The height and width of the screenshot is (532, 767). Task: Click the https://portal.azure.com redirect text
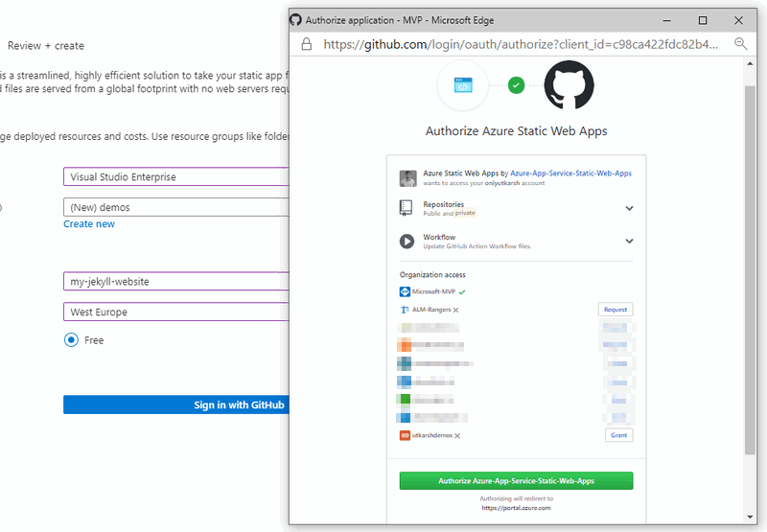[516, 508]
